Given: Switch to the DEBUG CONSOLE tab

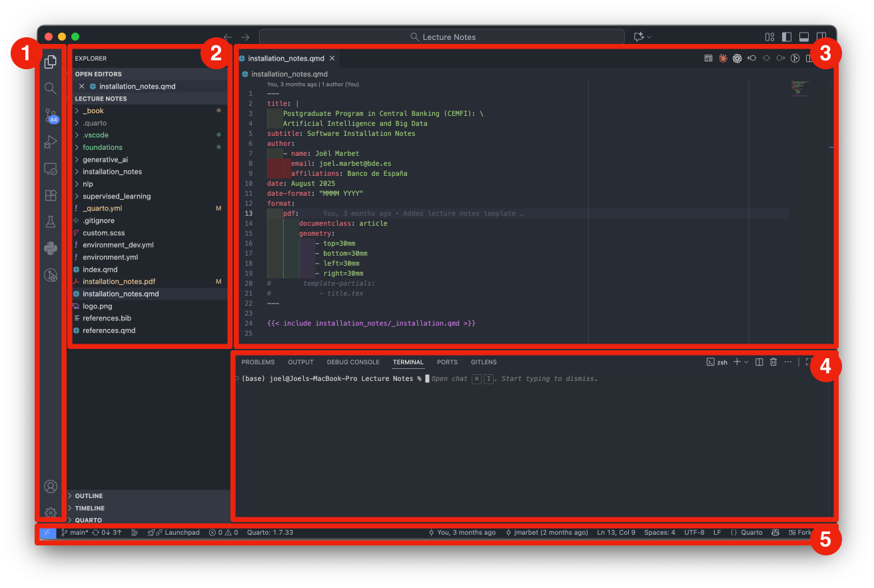Looking at the screenshot, I should 353,362.
